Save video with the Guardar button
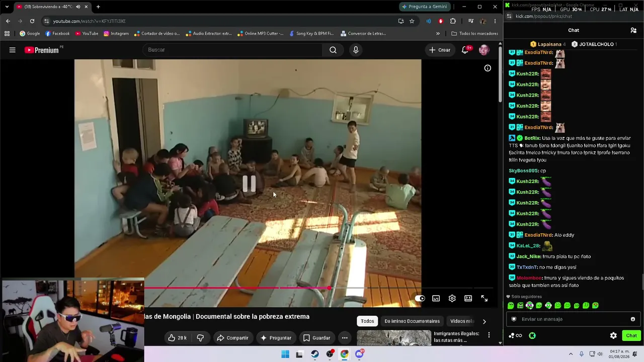Image resolution: width=644 pixels, height=362 pixels. click(x=316, y=338)
